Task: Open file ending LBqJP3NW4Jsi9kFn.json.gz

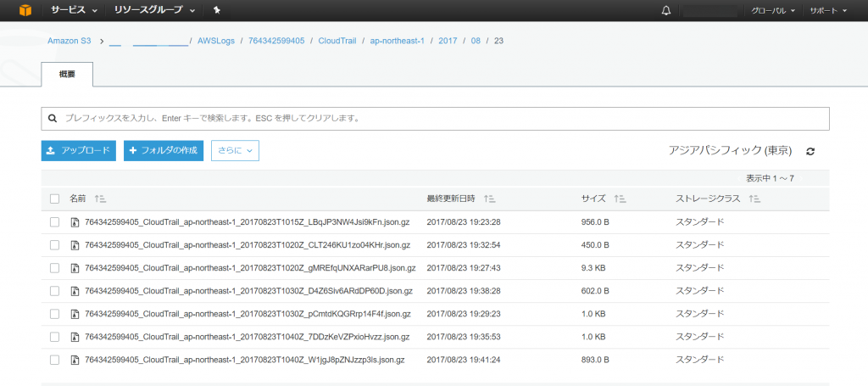Action: [x=247, y=222]
